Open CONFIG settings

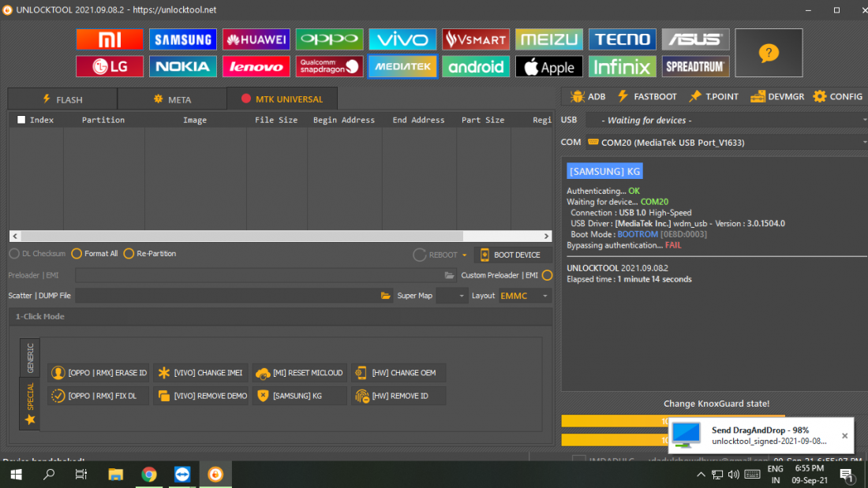click(x=837, y=96)
